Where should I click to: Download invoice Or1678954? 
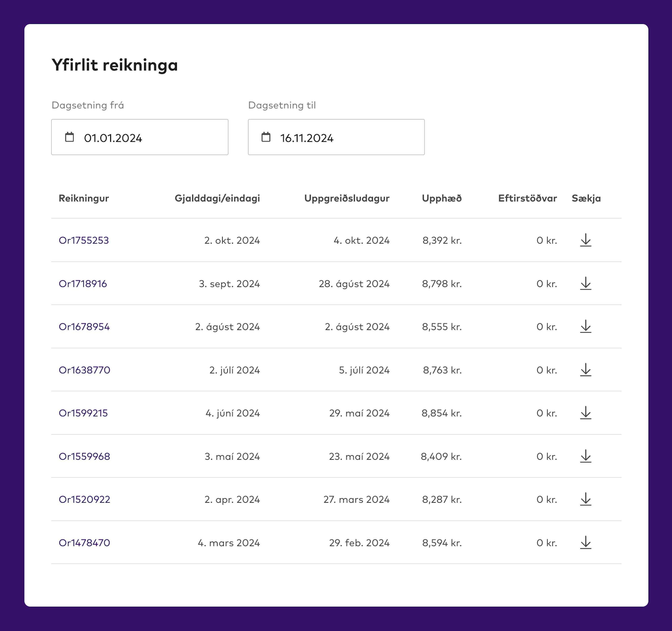[x=586, y=327]
